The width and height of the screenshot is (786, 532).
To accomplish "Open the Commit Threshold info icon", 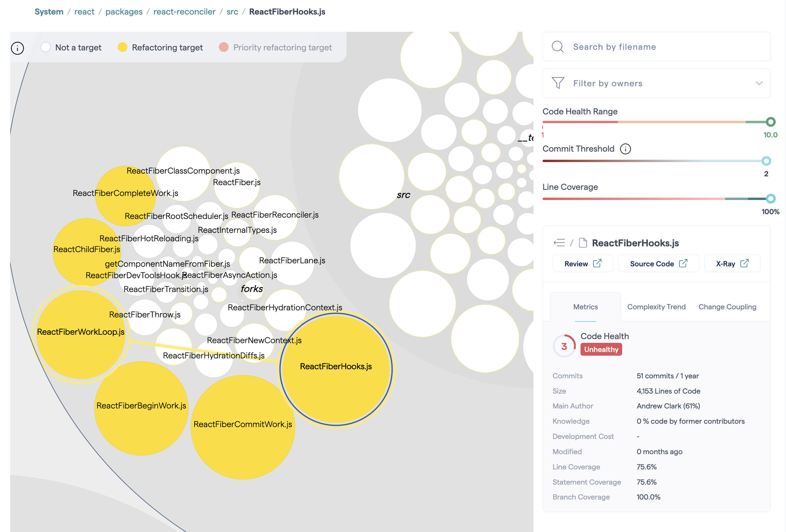I will pos(626,149).
